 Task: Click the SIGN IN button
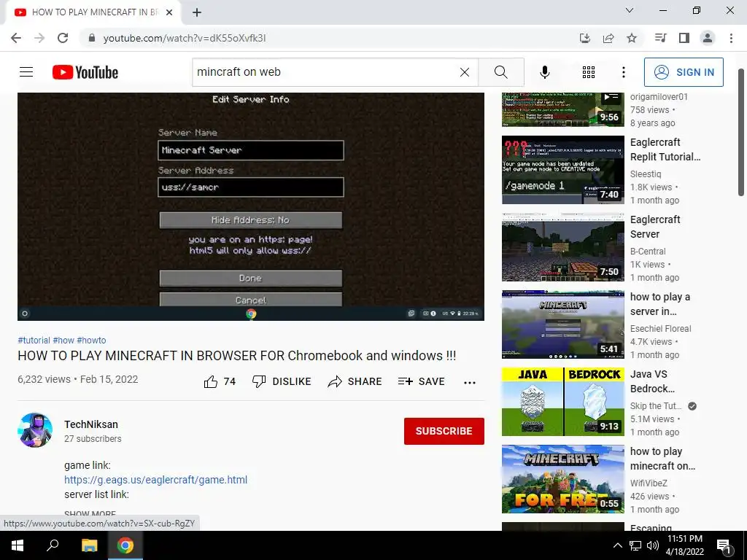[x=684, y=72]
